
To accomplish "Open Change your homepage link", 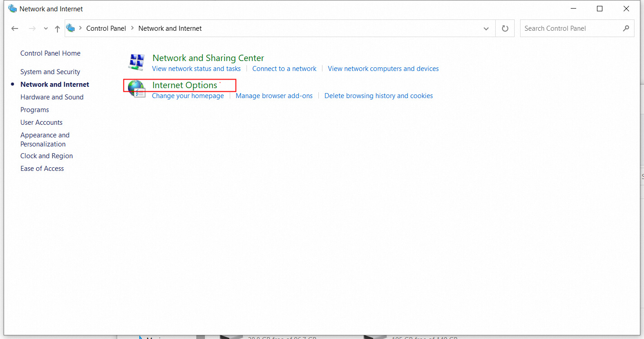I will point(188,96).
